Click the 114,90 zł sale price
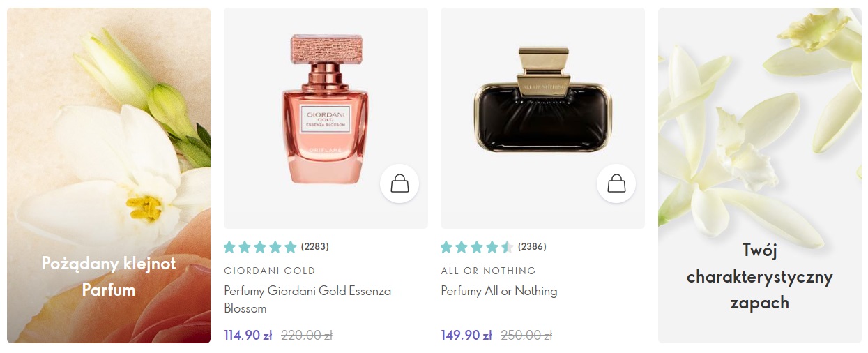This screenshot has width=868, height=353. point(248,335)
